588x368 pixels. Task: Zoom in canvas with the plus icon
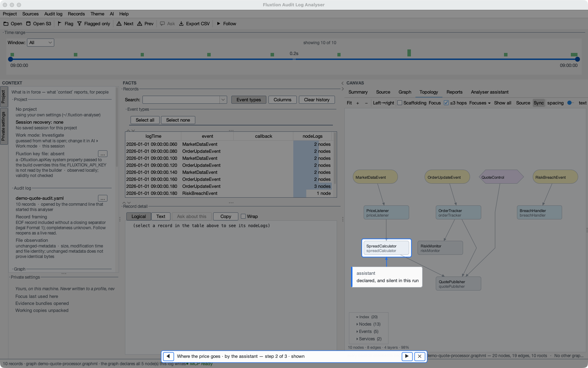click(x=358, y=103)
